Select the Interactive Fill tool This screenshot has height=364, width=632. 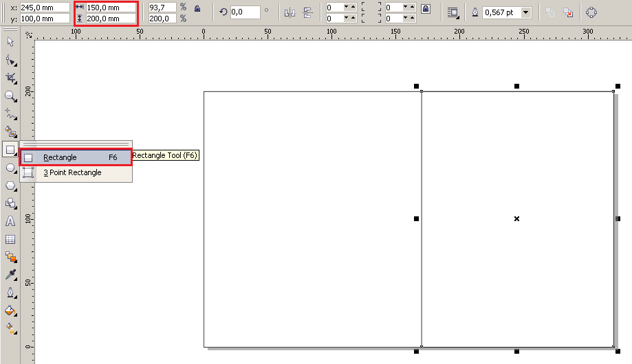10,328
